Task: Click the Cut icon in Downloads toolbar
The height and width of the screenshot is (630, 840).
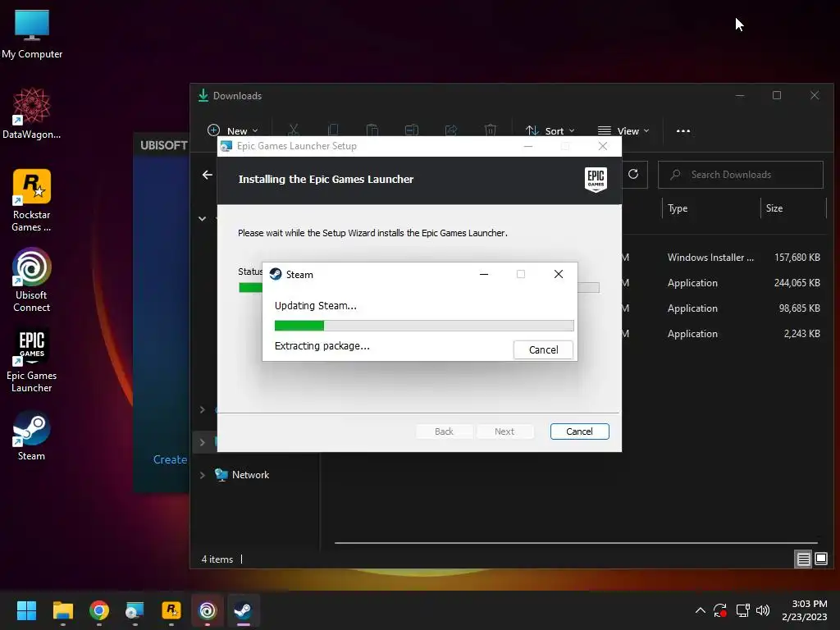Action: [x=293, y=130]
